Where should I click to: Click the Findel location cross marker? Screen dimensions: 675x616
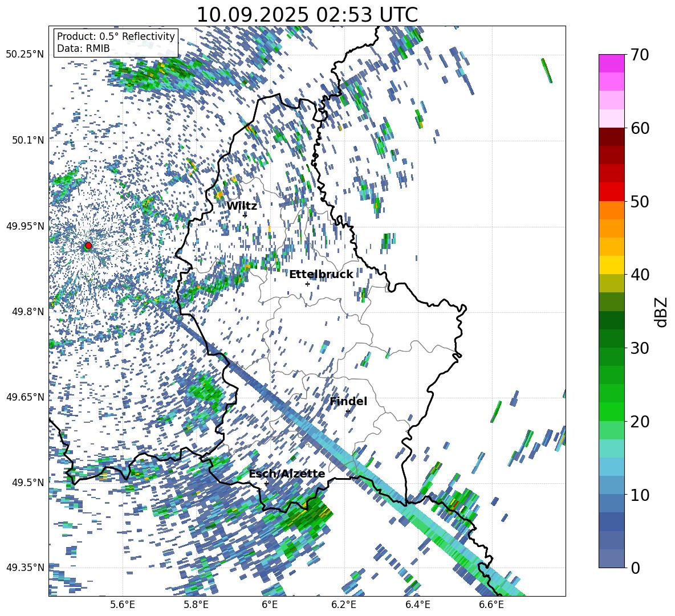pyautogui.click(x=348, y=411)
